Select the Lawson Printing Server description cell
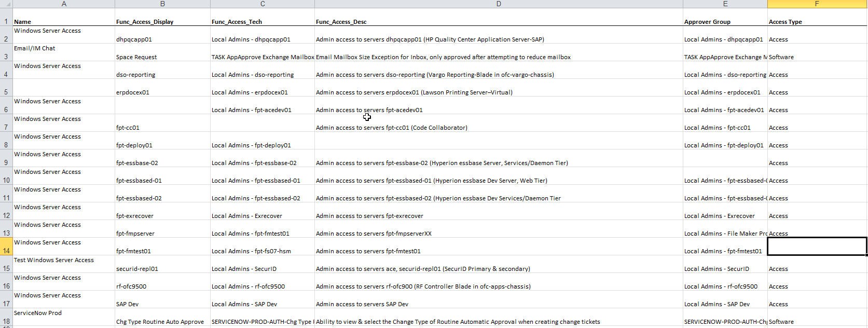This screenshot has width=868, height=328. 499,88
